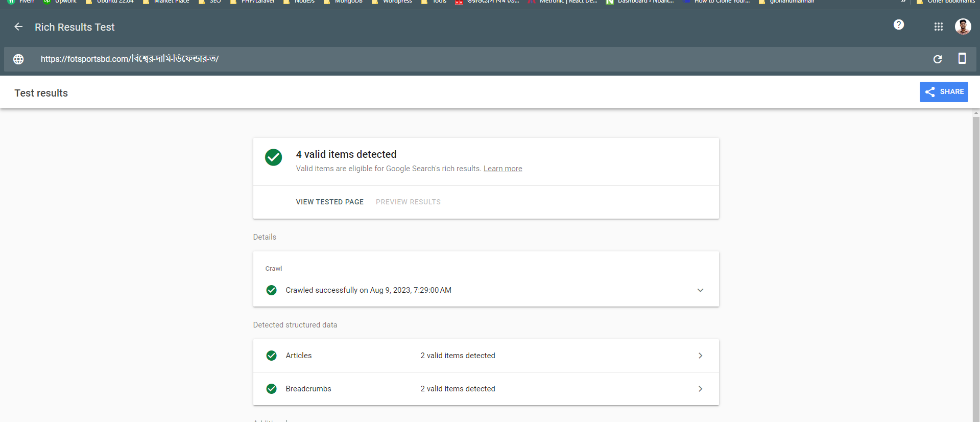Select Preview Results tab

pos(408,202)
